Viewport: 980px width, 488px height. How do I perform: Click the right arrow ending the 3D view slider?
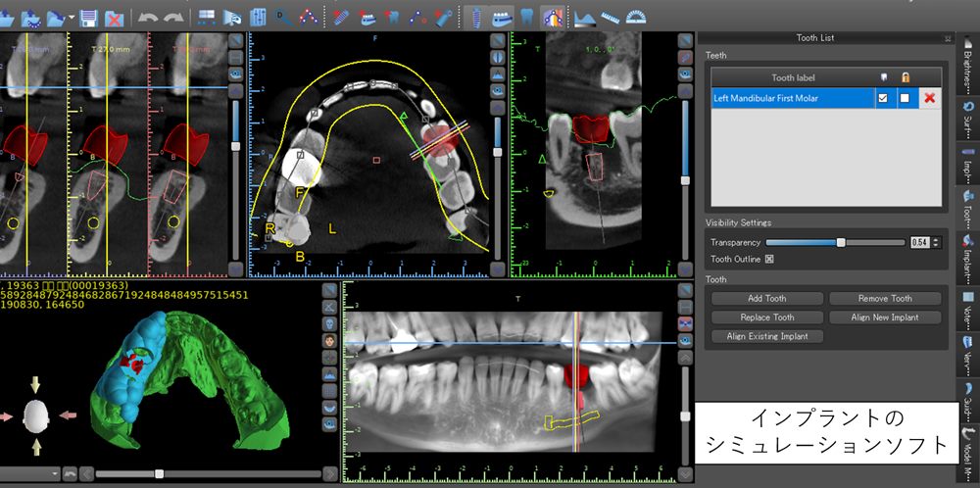(330, 473)
